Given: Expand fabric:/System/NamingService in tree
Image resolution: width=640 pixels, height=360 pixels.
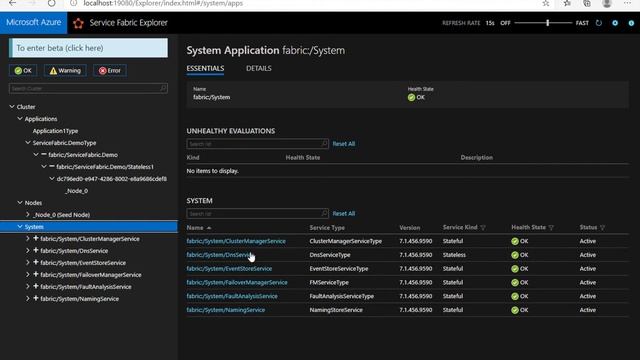Looking at the screenshot, I should point(28,299).
